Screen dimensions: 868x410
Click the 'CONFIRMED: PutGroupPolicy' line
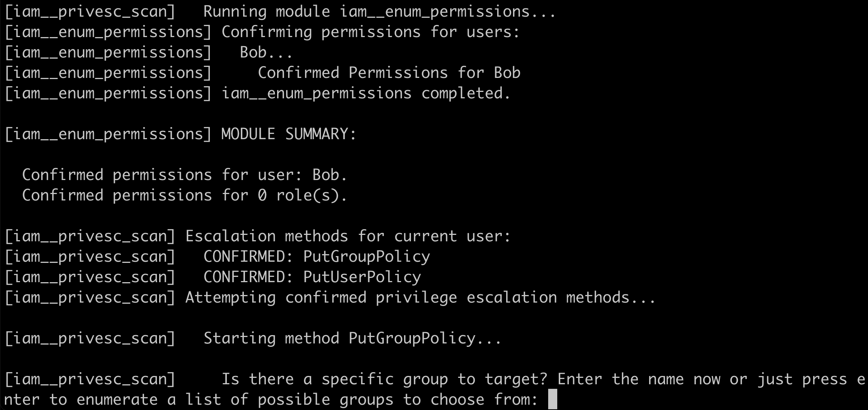click(x=316, y=257)
